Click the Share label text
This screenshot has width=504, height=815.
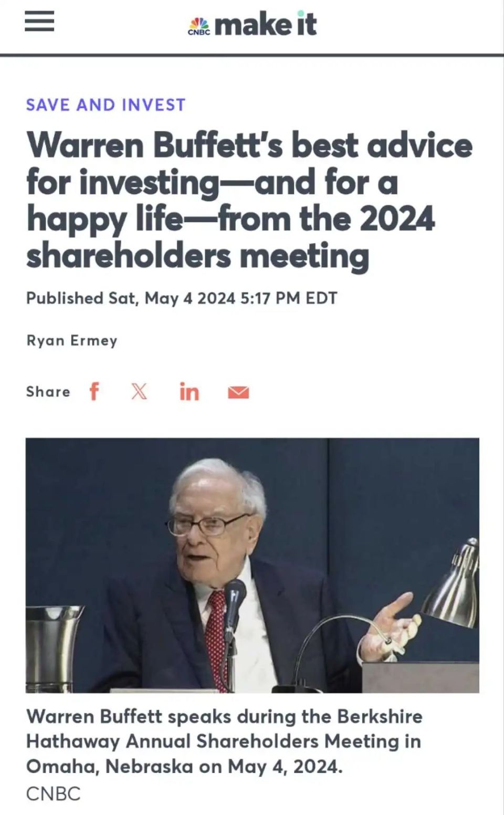[48, 391]
